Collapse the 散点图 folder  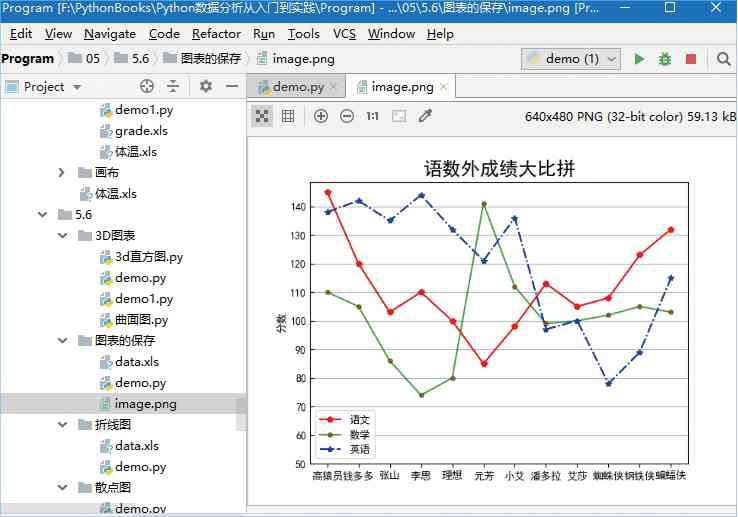(x=62, y=487)
